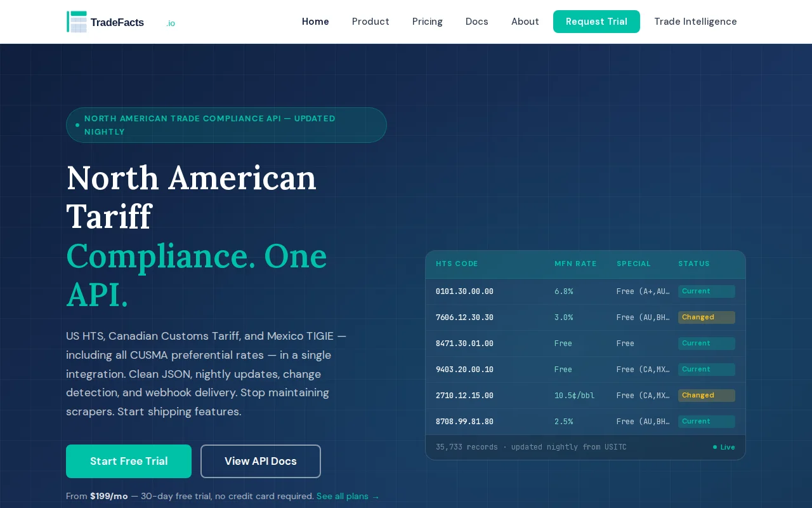Open the Product page in navigation
Screen dimensions: 812x508
370,22
